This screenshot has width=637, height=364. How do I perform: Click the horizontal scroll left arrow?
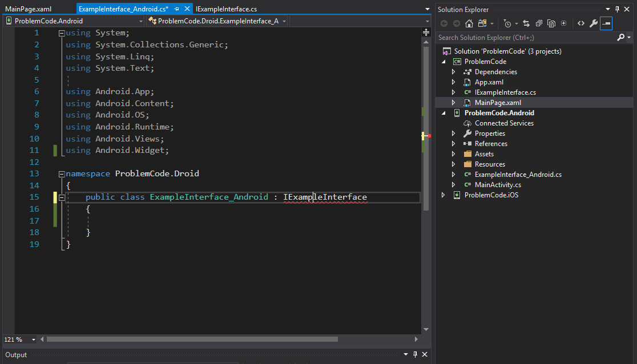(42, 339)
